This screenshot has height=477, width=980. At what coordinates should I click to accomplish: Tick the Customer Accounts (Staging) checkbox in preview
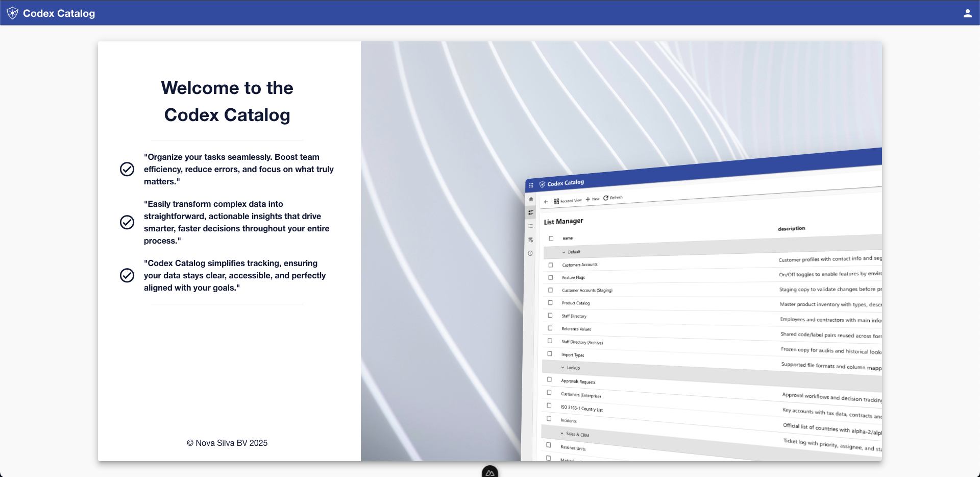(x=550, y=290)
